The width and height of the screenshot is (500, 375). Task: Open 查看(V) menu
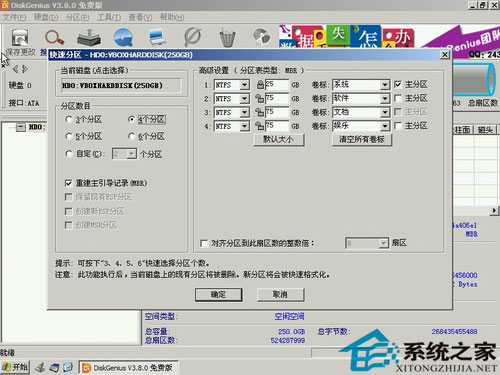tap(140, 17)
